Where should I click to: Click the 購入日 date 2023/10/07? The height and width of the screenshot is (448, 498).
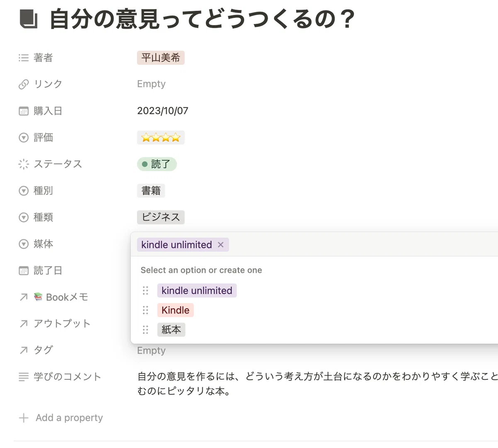click(x=163, y=111)
